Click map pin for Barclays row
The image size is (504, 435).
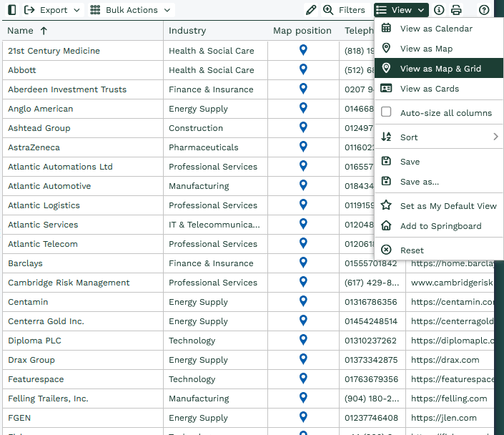pyautogui.click(x=303, y=263)
